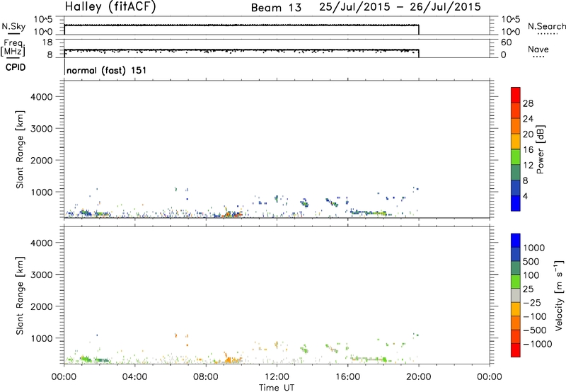The height and width of the screenshot is (392, 566).
Task: Click the "60" tick on Nave axis
Action: coord(506,42)
